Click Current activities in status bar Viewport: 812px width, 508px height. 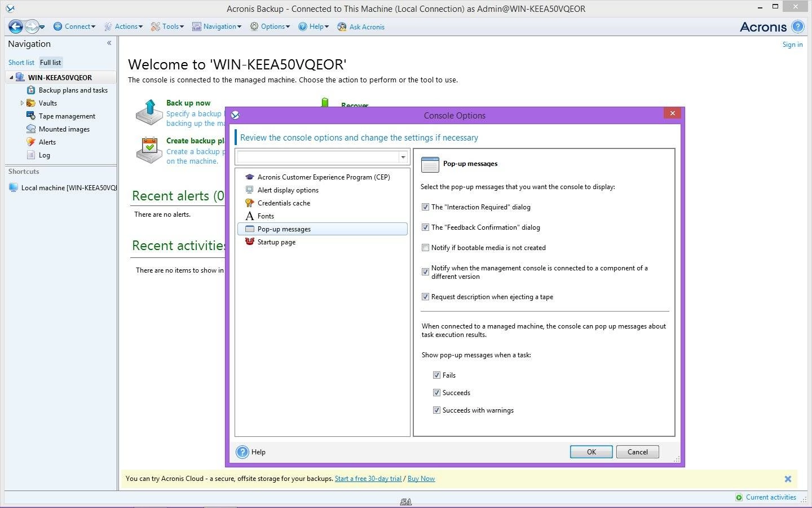click(x=771, y=497)
